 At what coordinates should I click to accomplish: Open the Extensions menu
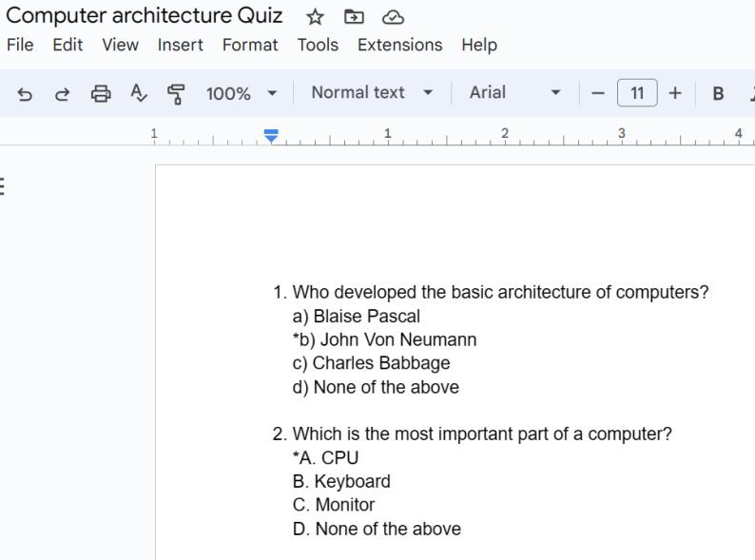pyautogui.click(x=399, y=45)
